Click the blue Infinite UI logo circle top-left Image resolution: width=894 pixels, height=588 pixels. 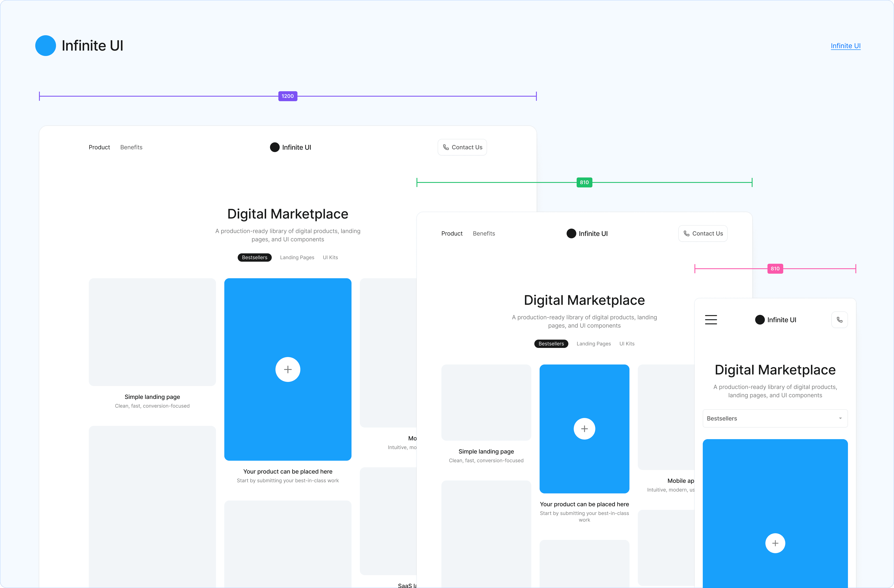pyautogui.click(x=45, y=45)
